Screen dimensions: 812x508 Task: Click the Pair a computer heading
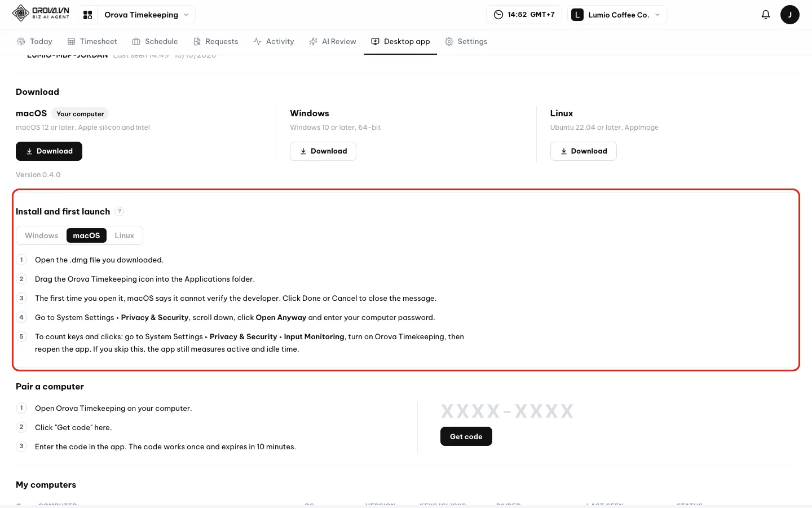click(x=50, y=387)
